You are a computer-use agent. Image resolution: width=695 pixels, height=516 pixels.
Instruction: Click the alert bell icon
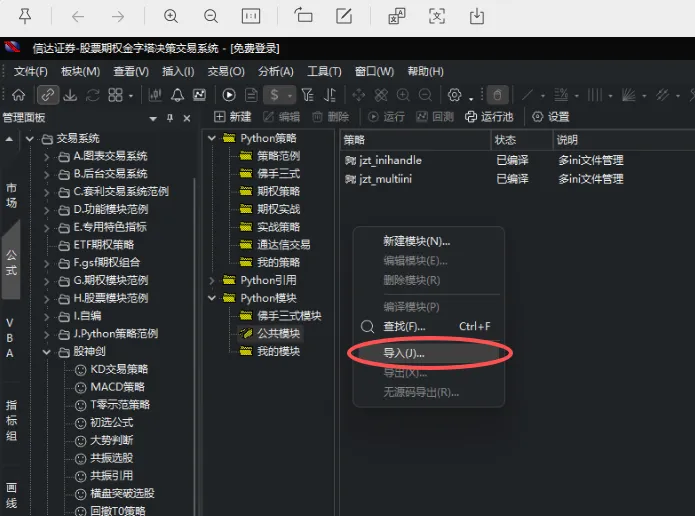click(x=177, y=95)
